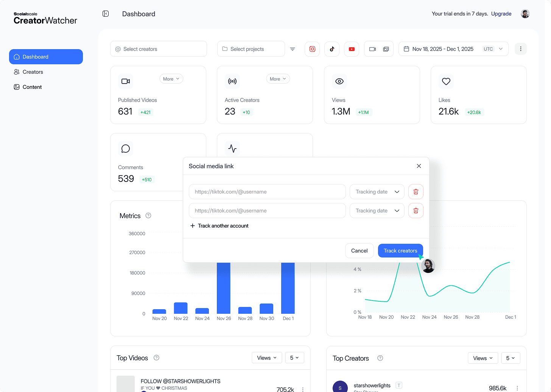Viewport: 551px width, 392px height.
Task: Collapse the sidebar panel toggle icon
Action: (x=106, y=14)
